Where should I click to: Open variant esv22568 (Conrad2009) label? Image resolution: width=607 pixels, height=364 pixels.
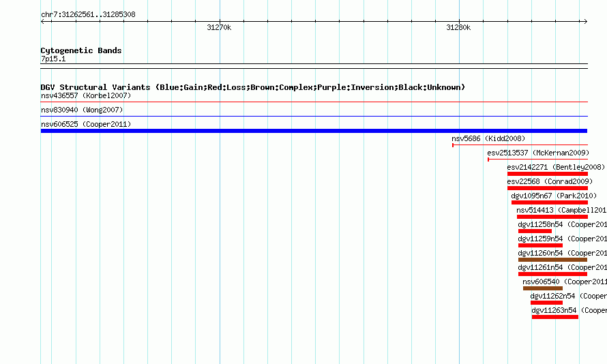pyautogui.click(x=550, y=181)
